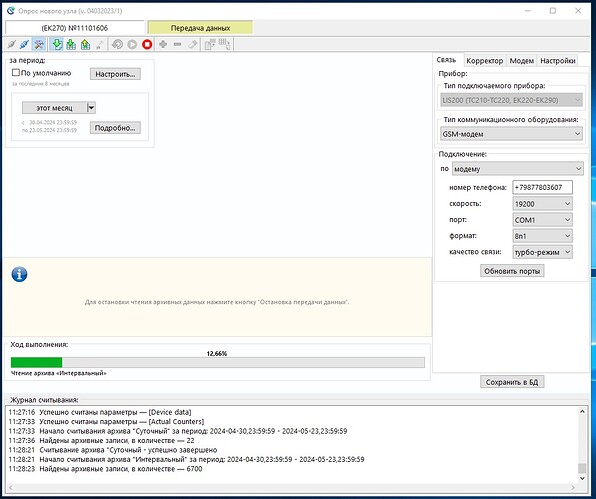Open the "этот месяц" period dropdown arrow
Screen dimensions: 596x499
point(91,108)
